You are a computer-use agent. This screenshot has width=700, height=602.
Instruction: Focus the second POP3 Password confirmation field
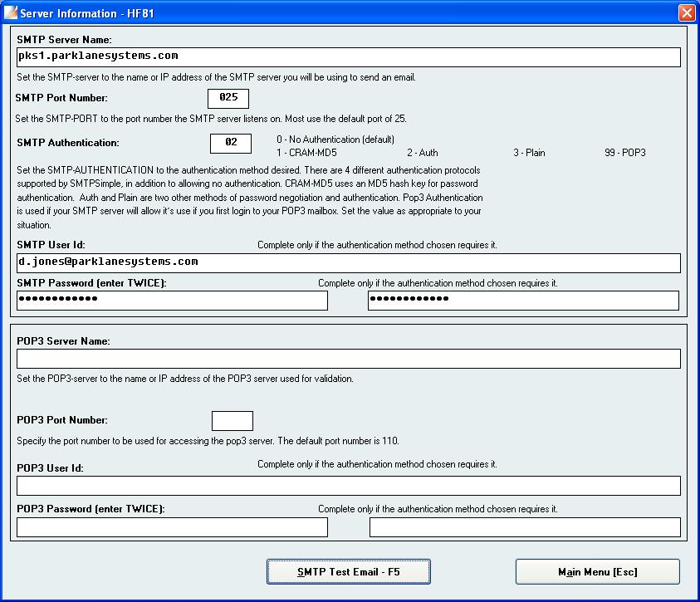[524, 527]
